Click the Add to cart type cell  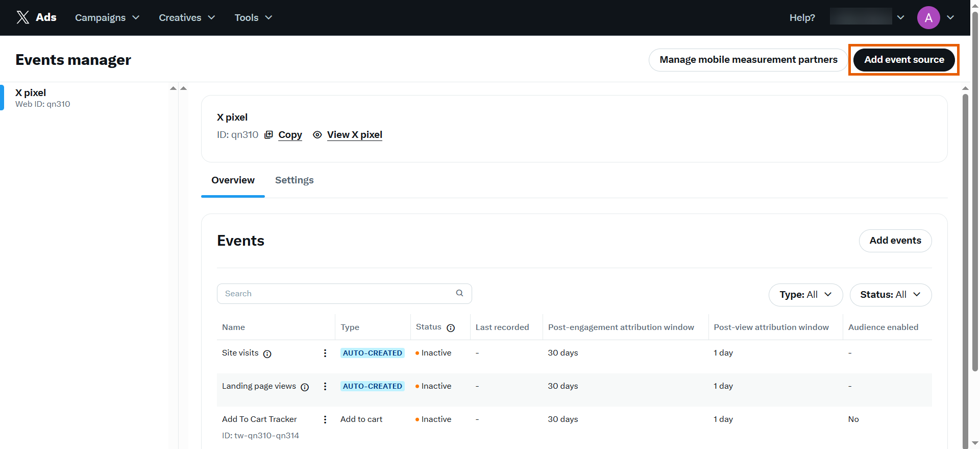coord(361,419)
